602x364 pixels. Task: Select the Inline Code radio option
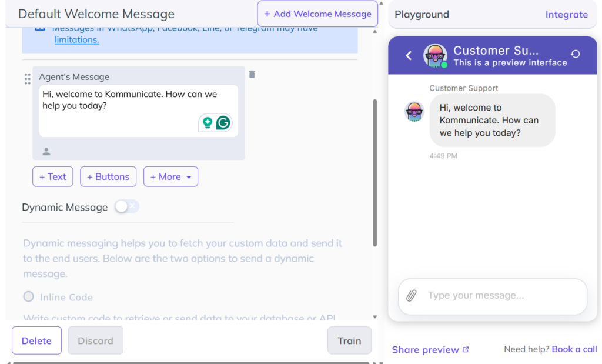28,296
